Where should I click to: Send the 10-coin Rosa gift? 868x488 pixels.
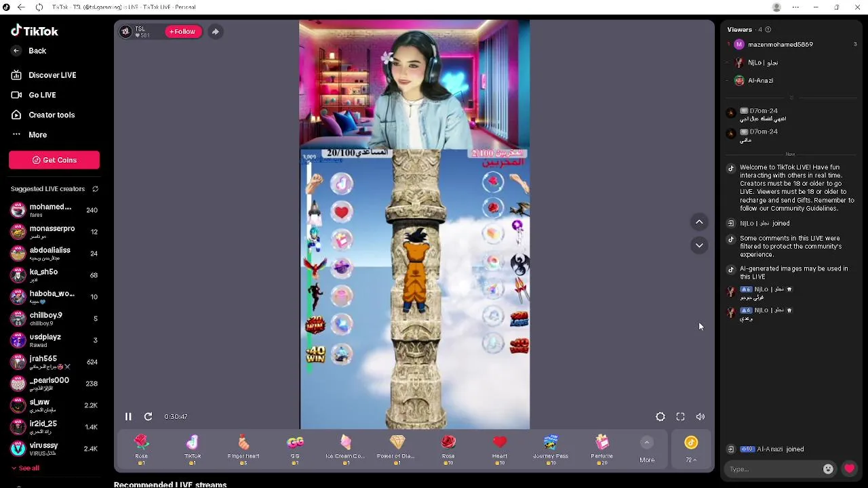tap(448, 450)
